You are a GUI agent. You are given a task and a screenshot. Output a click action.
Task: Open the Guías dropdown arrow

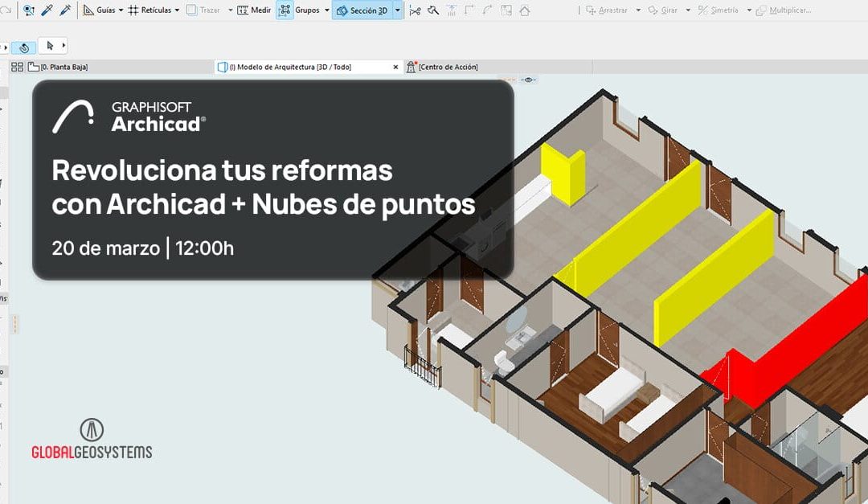[x=121, y=10]
